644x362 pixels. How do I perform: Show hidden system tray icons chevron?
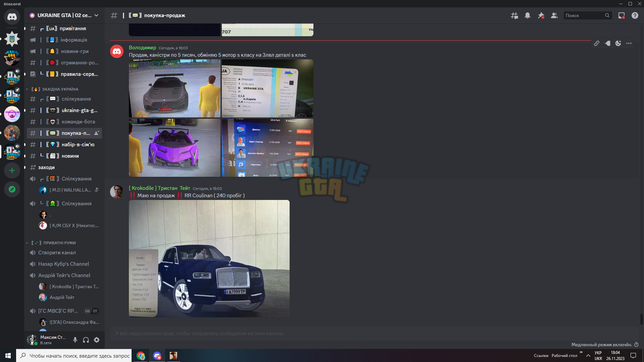(x=588, y=356)
